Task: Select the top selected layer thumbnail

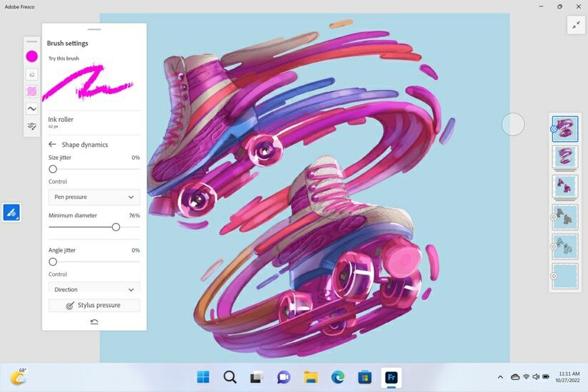Action: 565,129
